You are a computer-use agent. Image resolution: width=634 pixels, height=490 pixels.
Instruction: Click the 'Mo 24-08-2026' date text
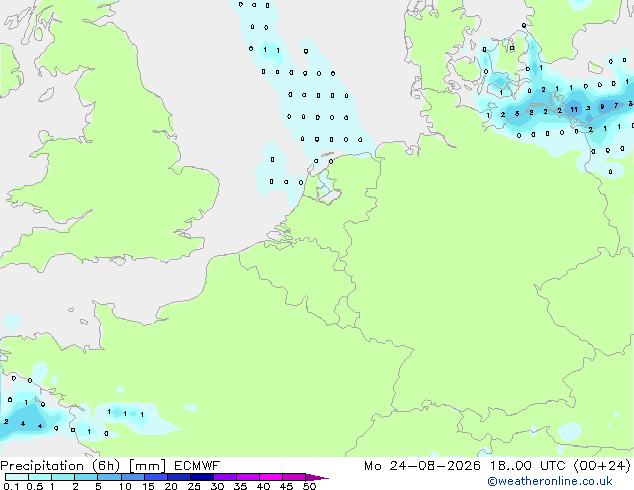pyautogui.click(x=422, y=466)
